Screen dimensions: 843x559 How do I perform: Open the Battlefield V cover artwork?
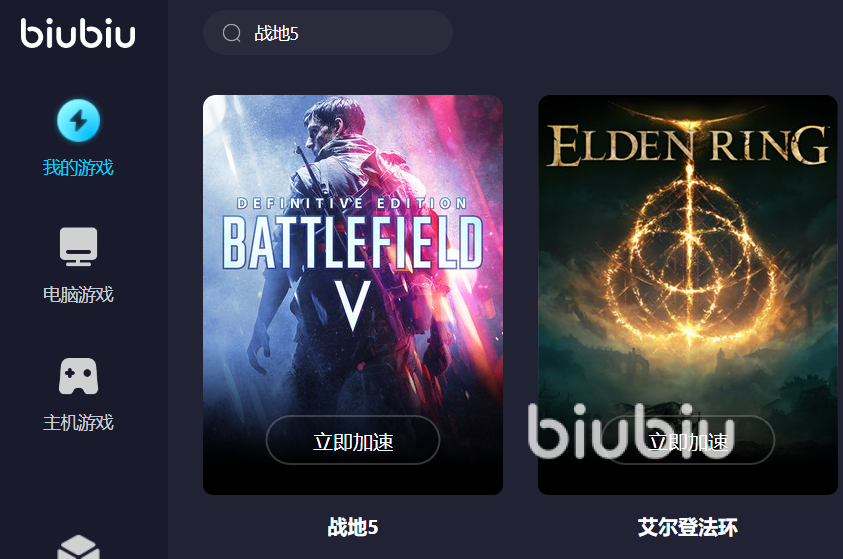tap(353, 295)
